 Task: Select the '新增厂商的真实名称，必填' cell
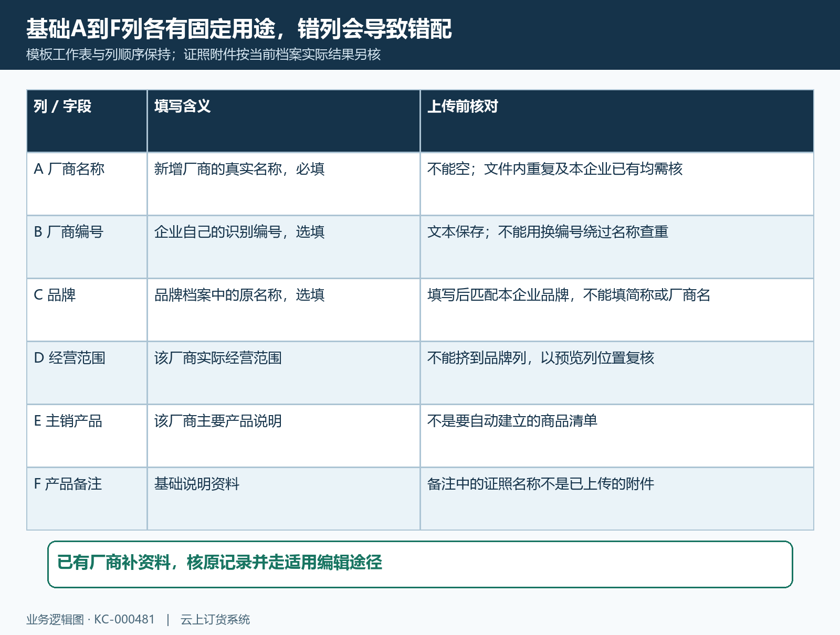click(284, 184)
